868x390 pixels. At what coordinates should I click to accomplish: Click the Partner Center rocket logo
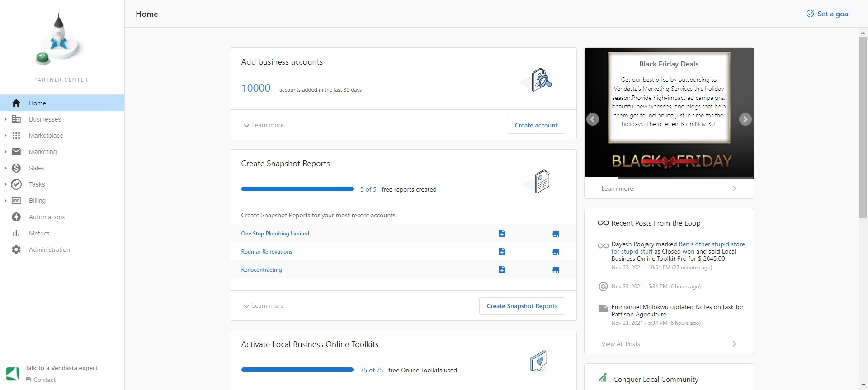click(60, 39)
